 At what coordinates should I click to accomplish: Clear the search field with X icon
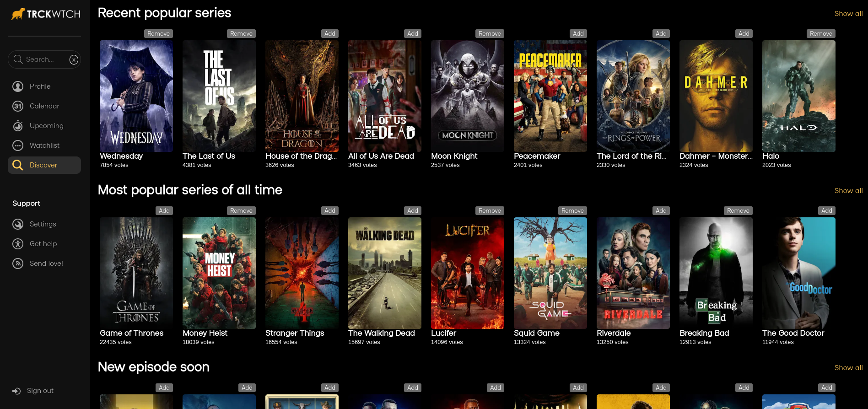74,59
